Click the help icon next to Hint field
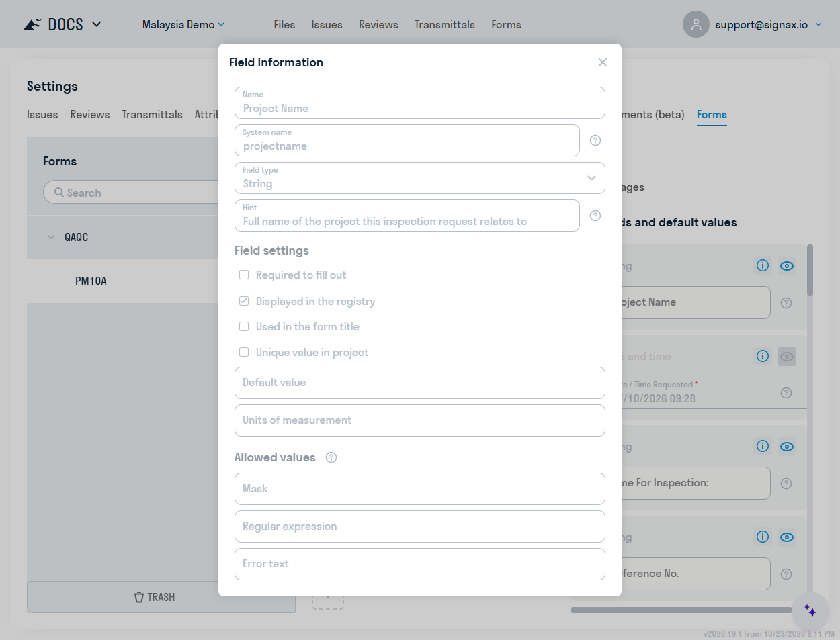 (x=595, y=216)
